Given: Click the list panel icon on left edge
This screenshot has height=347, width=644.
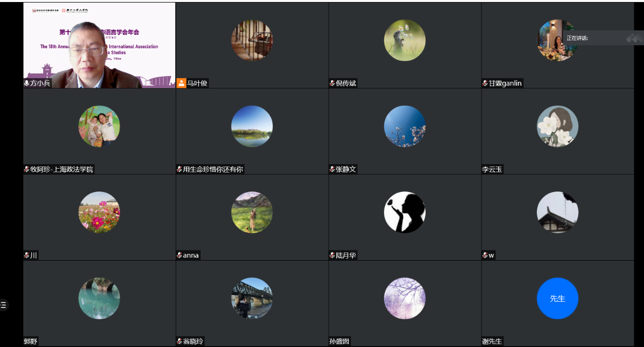Looking at the screenshot, I should (x=4, y=305).
